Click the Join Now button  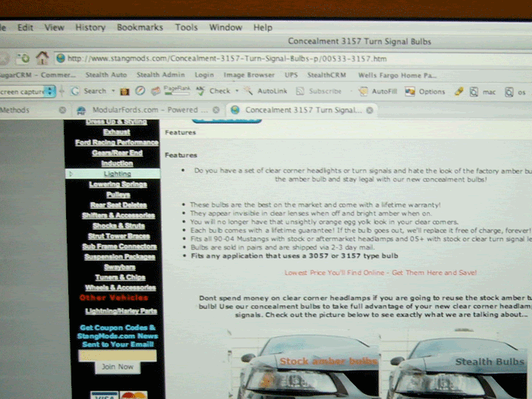(117, 367)
